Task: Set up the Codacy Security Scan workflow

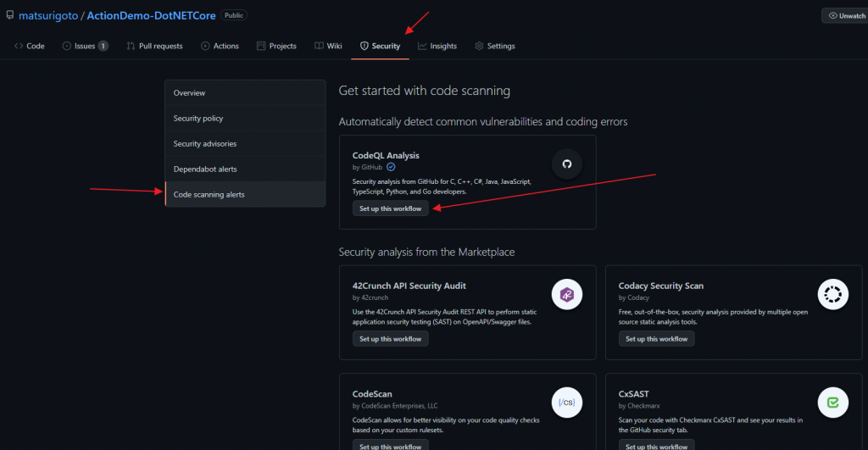Action: point(657,339)
